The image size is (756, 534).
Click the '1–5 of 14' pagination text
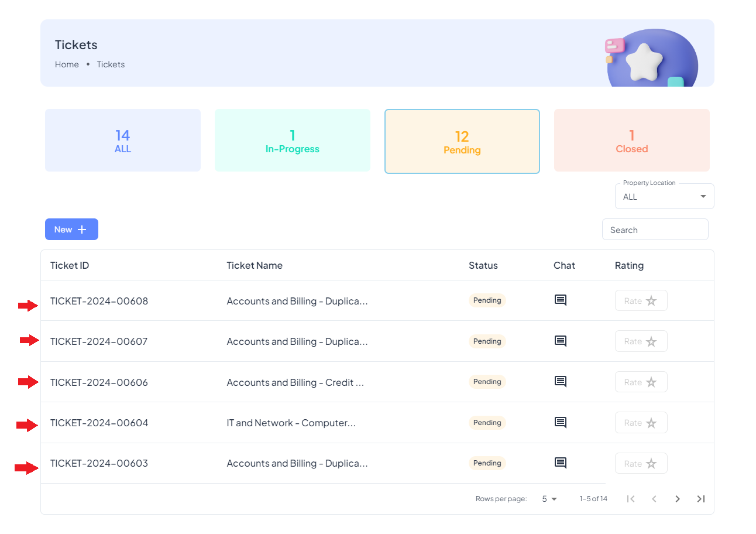click(x=593, y=499)
